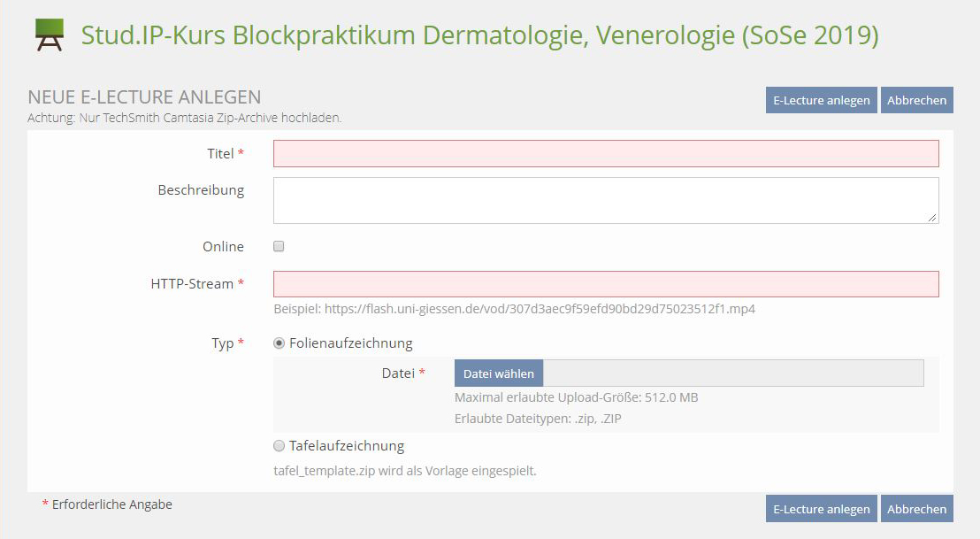Click the blackboard course icon

[x=50, y=35]
